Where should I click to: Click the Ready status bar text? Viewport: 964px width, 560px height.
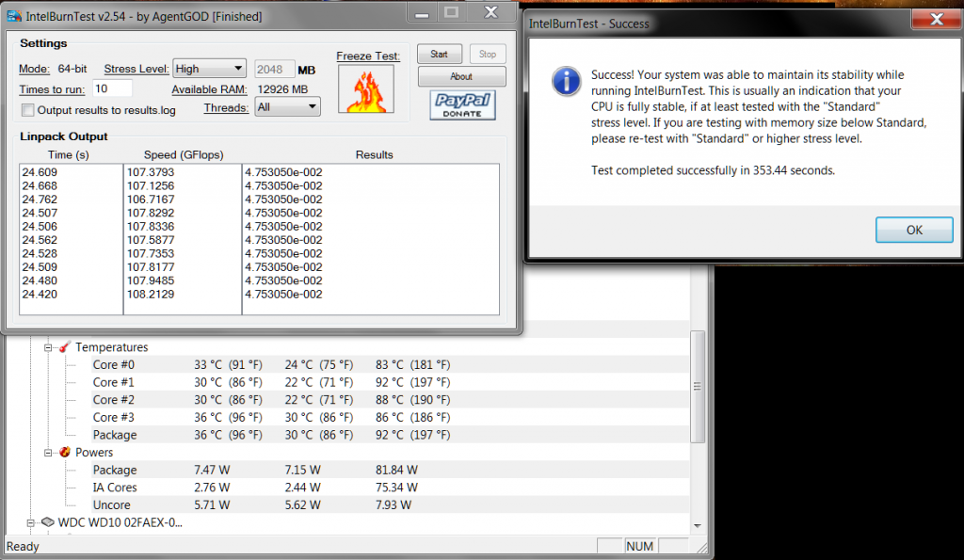[x=23, y=546]
